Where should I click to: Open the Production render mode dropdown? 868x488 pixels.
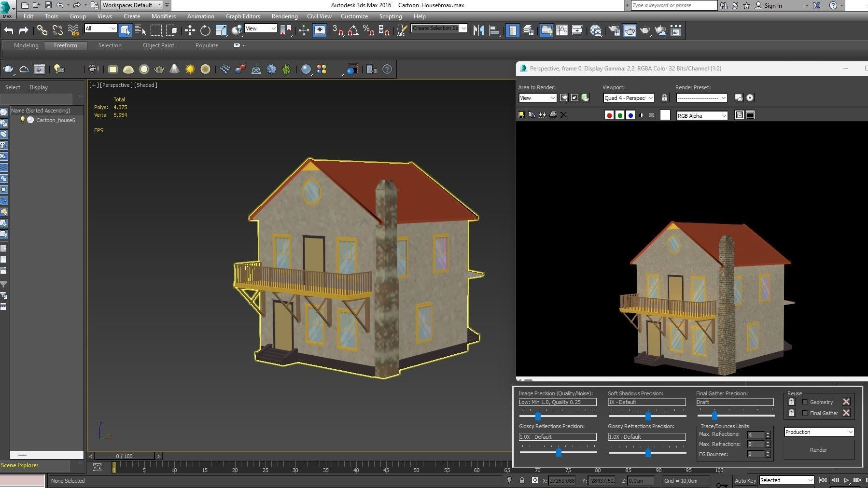coord(819,432)
